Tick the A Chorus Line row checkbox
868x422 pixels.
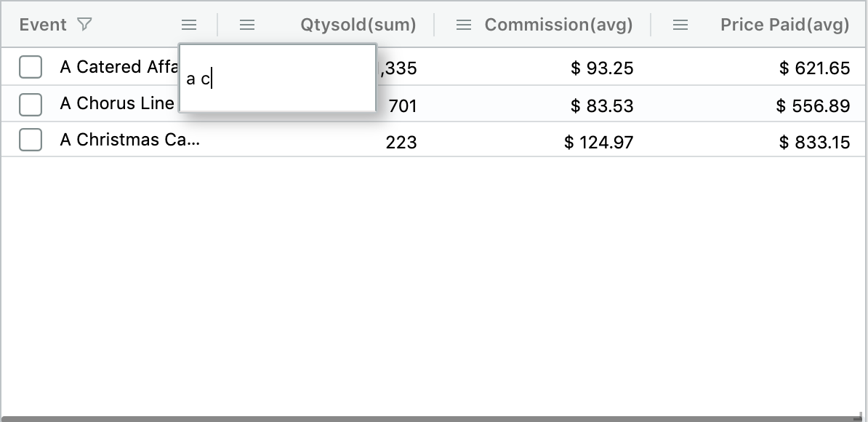(x=31, y=104)
